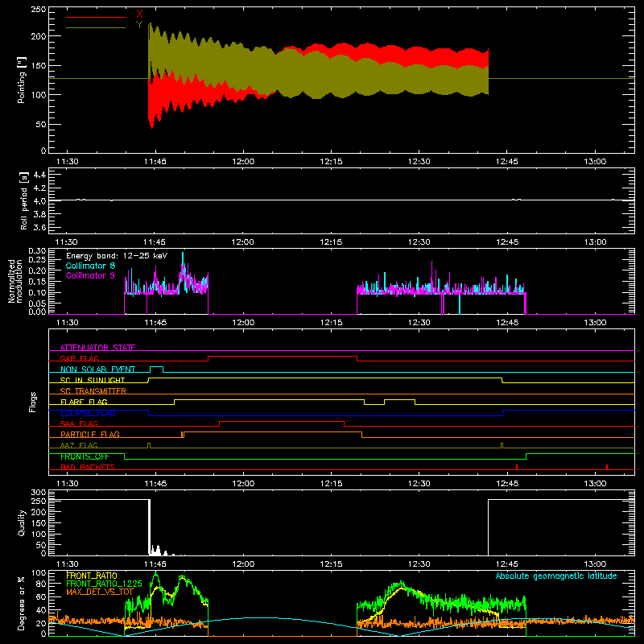Image resolution: width=644 pixels, height=644 pixels.
Task: Click the BAD_PACKETS spike after 13:00
Action: point(607,467)
